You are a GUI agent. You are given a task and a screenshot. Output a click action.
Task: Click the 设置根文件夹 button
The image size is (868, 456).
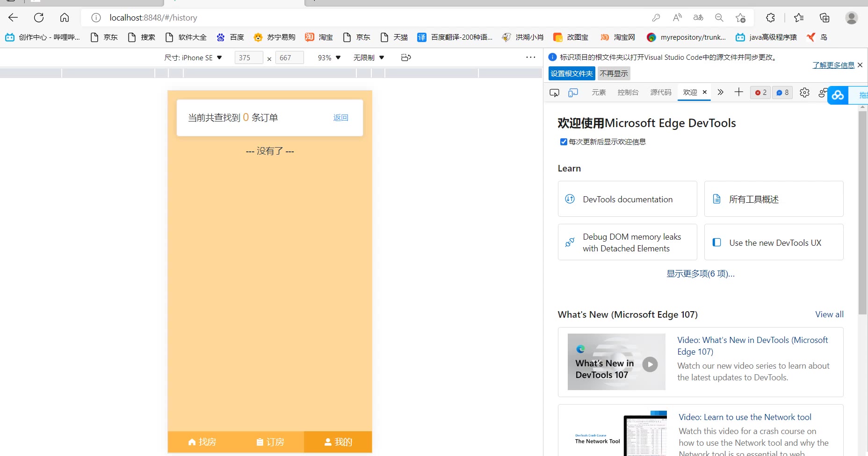coord(571,73)
